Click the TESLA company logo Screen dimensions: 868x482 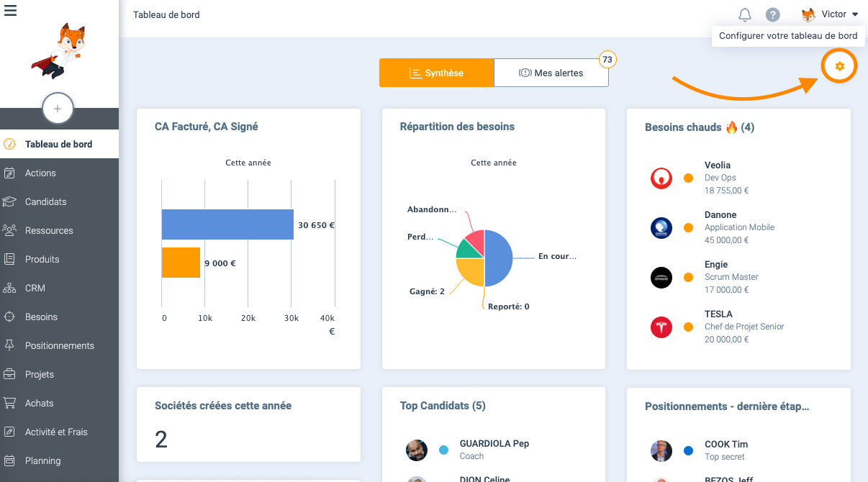(x=661, y=327)
